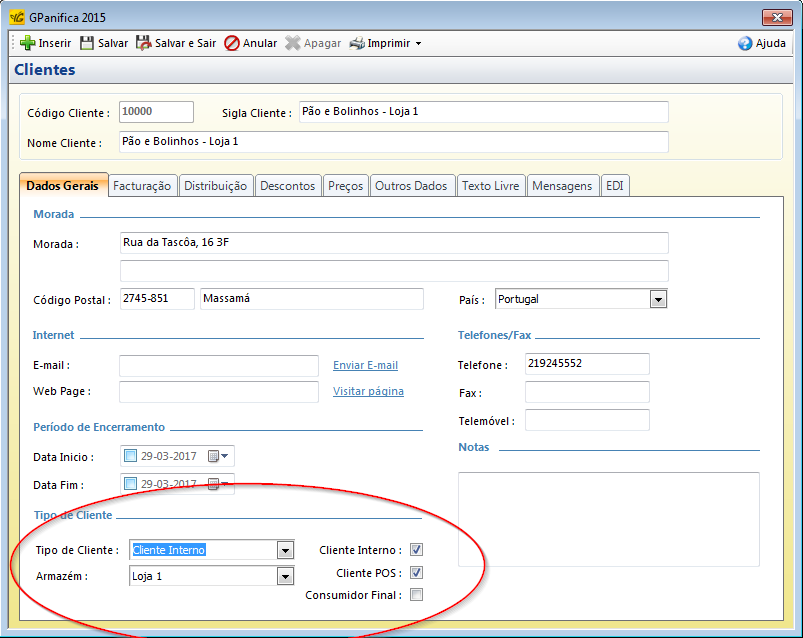Switch to the Facturação tab
The height and width of the screenshot is (638, 803).
pyautogui.click(x=143, y=186)
